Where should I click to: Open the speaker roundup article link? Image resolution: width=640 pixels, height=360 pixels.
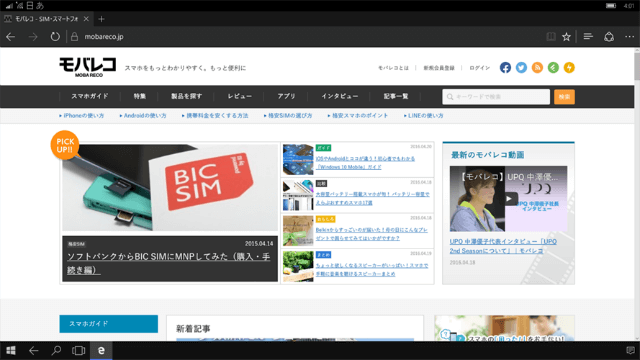pos(372,269)
